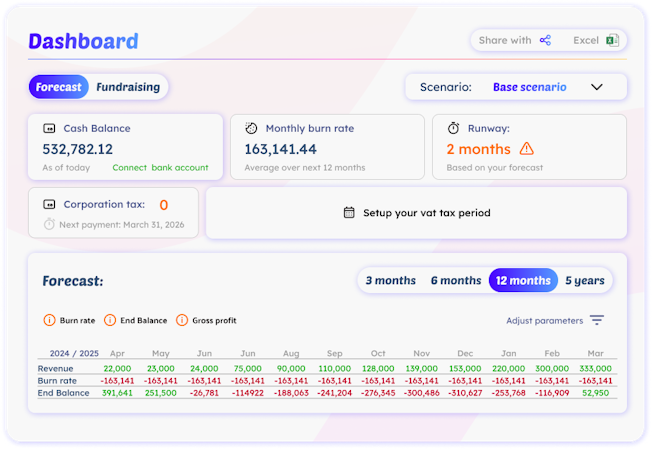Click the Cash Balance card icon

pyautogui.click(x=49, y=129)
